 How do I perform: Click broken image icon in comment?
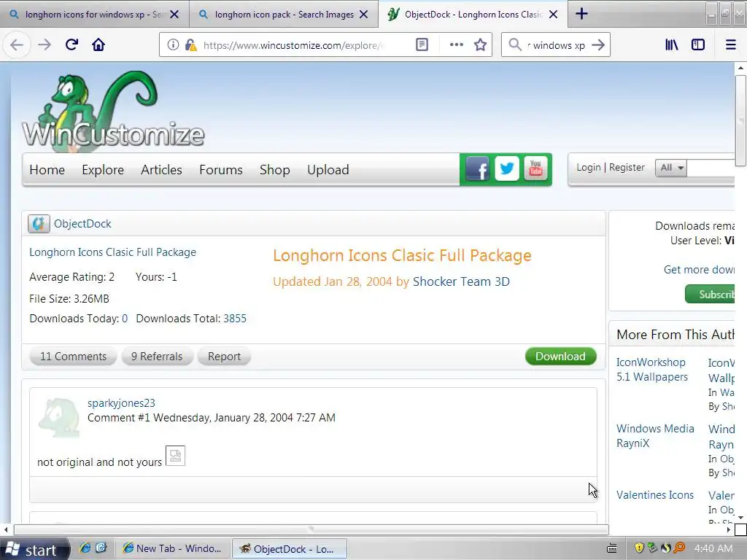(175, 456)
